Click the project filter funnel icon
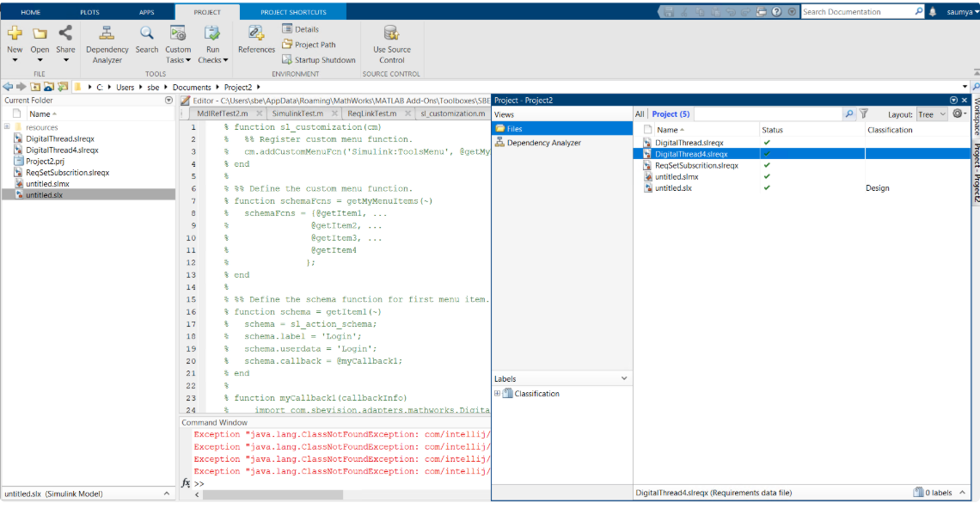 (864, 113)
